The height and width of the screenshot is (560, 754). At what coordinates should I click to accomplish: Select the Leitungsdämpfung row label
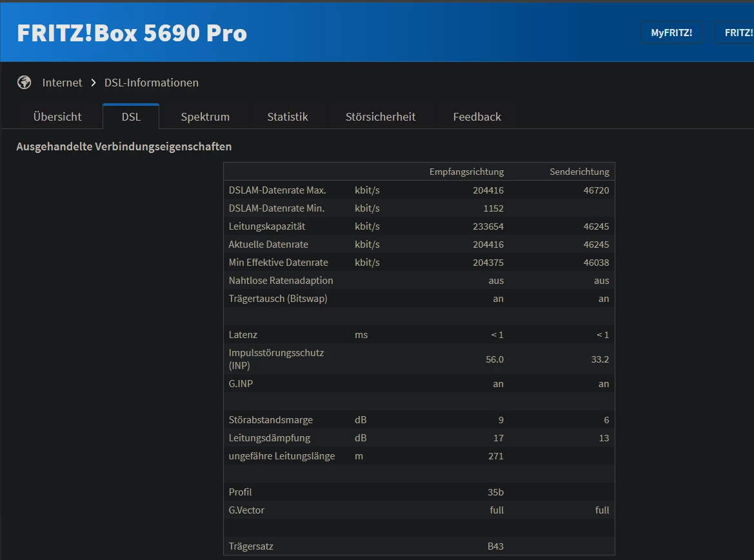(x=270, y=438)
